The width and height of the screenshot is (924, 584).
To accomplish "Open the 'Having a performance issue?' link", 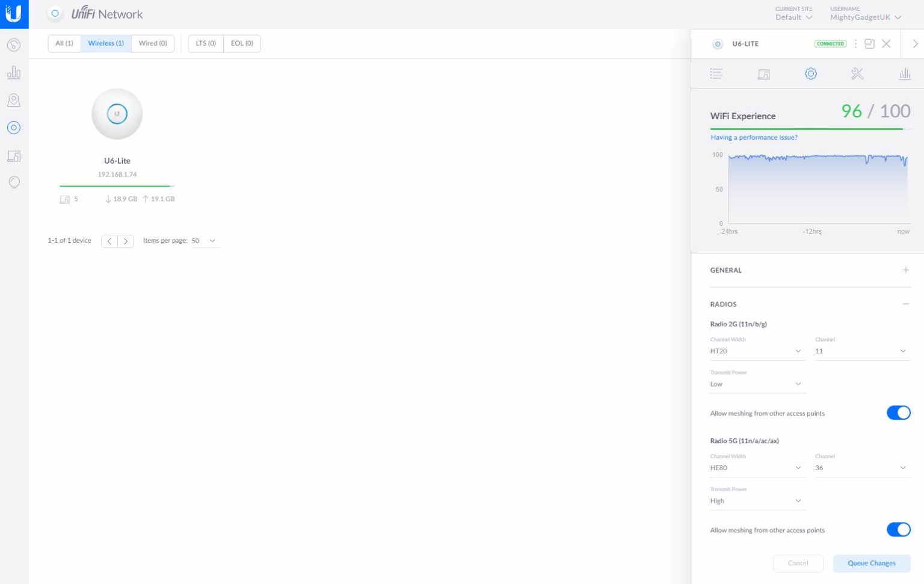I will coord(754,137).
